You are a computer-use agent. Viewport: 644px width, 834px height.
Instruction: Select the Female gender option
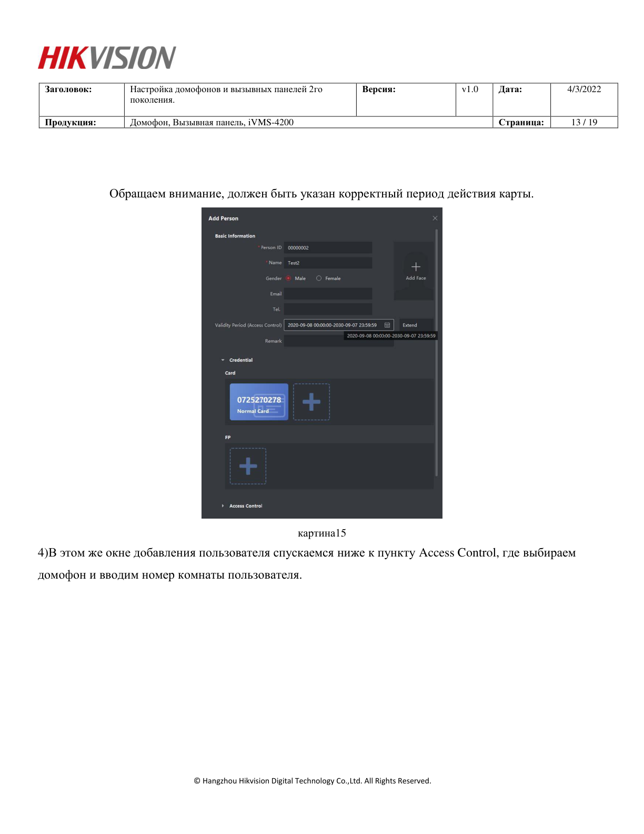319,279
